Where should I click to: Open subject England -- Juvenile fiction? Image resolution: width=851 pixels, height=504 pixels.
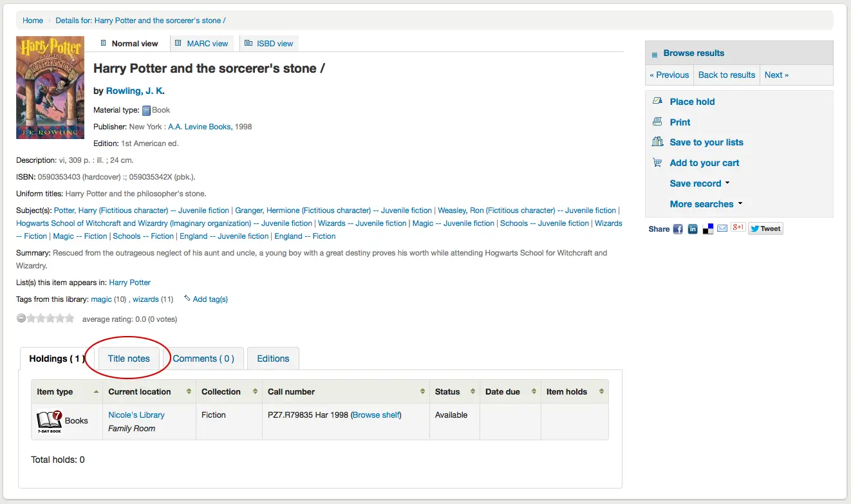point(224,236)
